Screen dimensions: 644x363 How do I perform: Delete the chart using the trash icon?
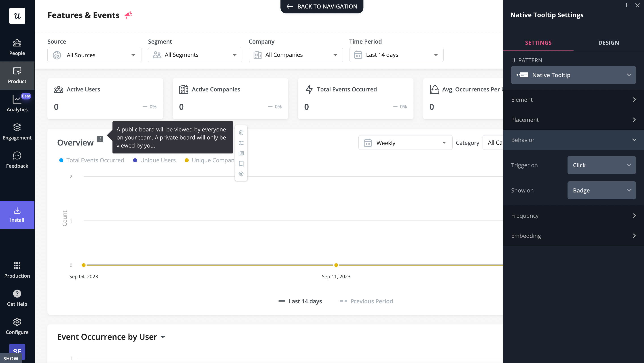click(x=241, y=132)
